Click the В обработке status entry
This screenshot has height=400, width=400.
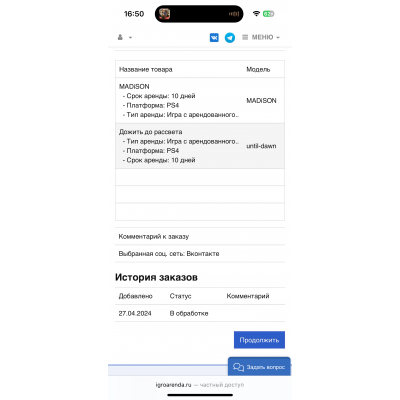[189, 313]
